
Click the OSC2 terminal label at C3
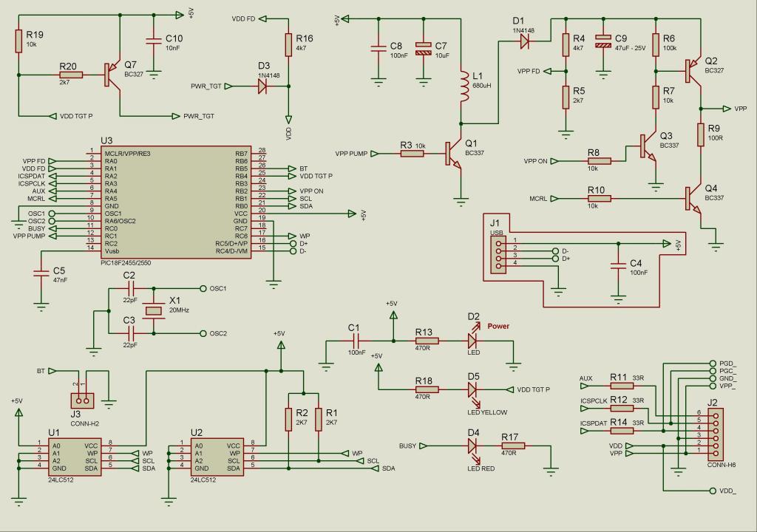[x=218, y=333]
